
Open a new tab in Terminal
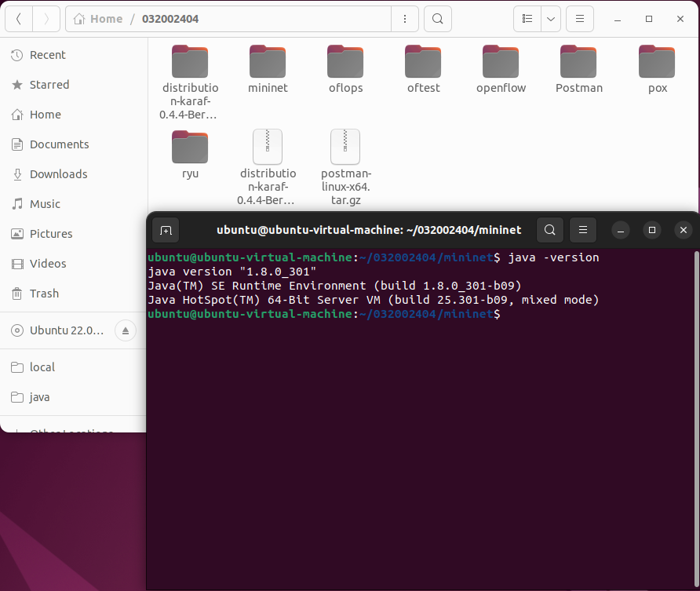(166, 230)
